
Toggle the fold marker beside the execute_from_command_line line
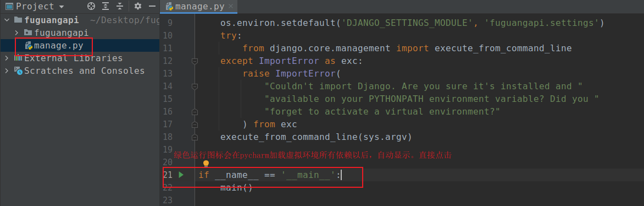195,137
